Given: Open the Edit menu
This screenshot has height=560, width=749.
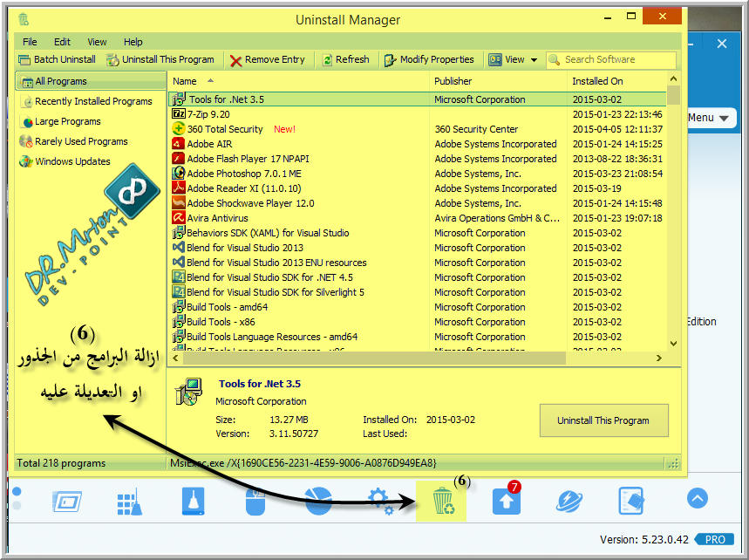Looking at the screenshot, I should (62, 42).
